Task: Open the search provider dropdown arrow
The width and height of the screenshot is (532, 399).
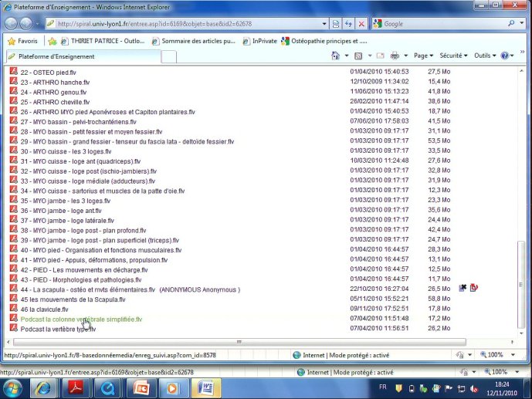Action: pyautogui.click(x=522, y=23)
